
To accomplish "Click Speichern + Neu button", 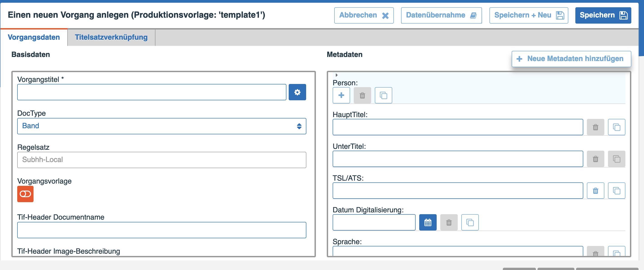I will pyautogui.click(x=528, y=15).
